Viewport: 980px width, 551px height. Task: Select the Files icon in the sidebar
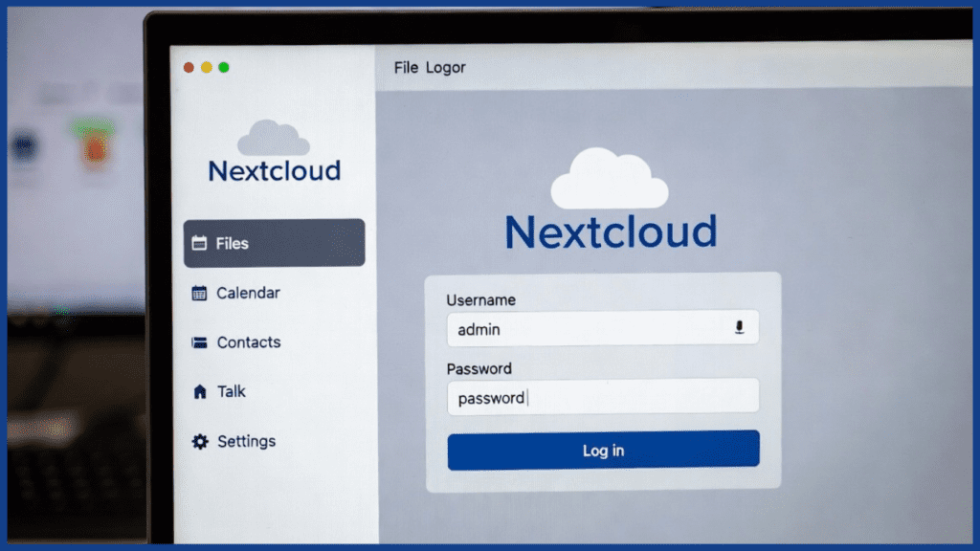[x=201, y=243]
